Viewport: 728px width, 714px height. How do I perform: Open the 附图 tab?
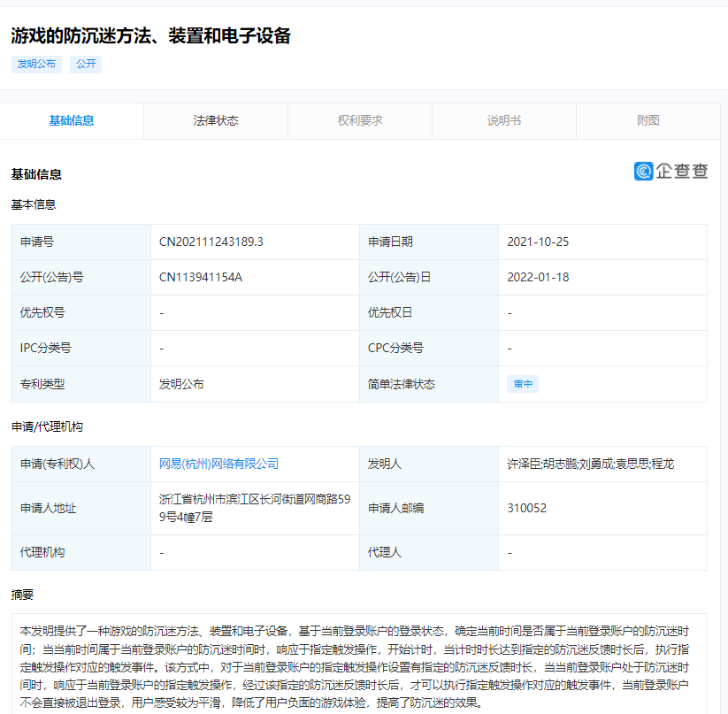point(648,120)
